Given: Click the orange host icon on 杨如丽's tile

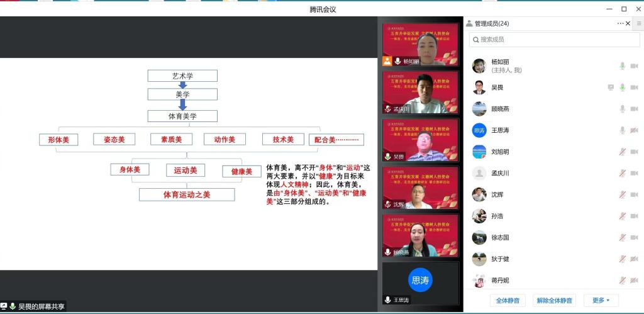Looking at the screenshot, I should click(387, 61).
